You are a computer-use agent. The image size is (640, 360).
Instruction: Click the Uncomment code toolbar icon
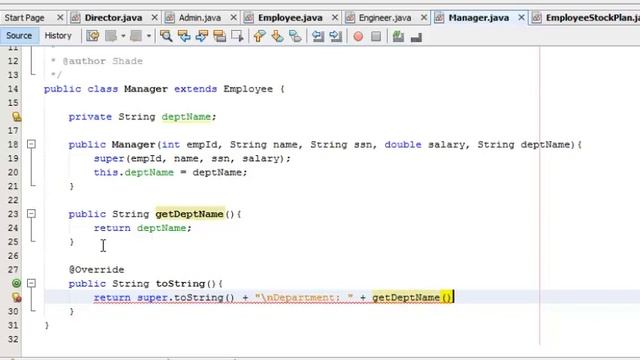[x=416, y=37]
